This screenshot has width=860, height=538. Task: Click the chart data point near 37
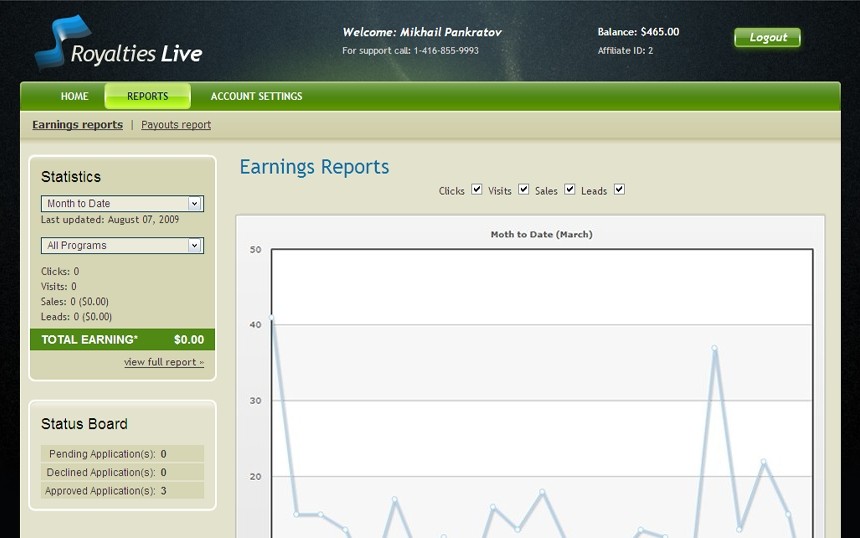[x=715, y=348]
